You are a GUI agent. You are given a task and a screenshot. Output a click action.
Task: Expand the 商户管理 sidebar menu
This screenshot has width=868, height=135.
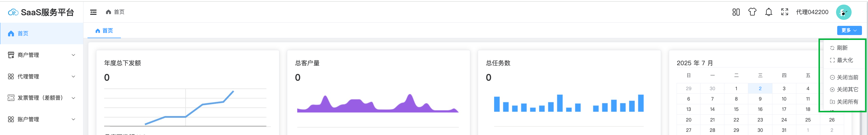pos(41,55)
